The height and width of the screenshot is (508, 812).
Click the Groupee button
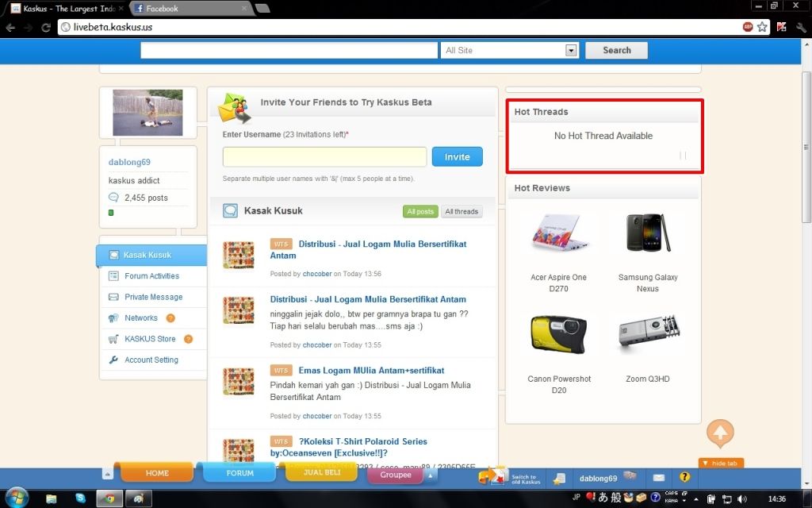pos(396,475)
